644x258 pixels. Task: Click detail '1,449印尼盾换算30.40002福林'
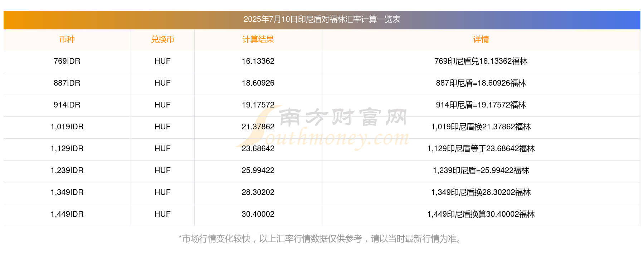481,214
